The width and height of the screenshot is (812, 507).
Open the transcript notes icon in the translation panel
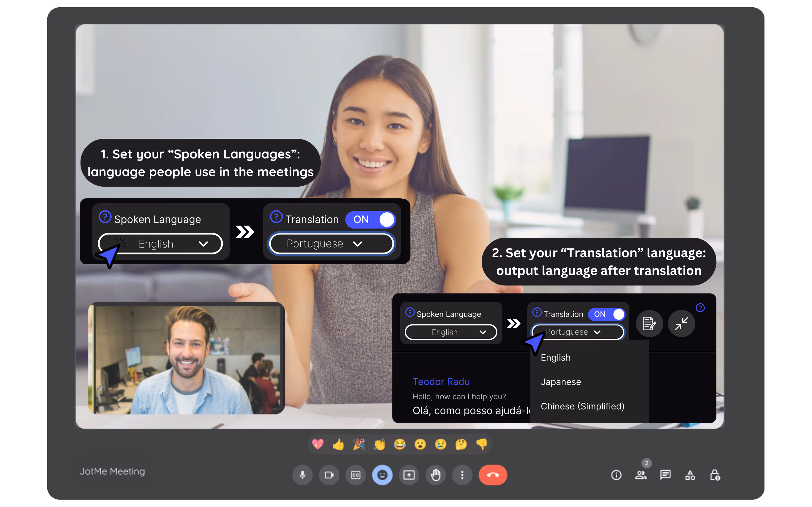coord(649,323)
